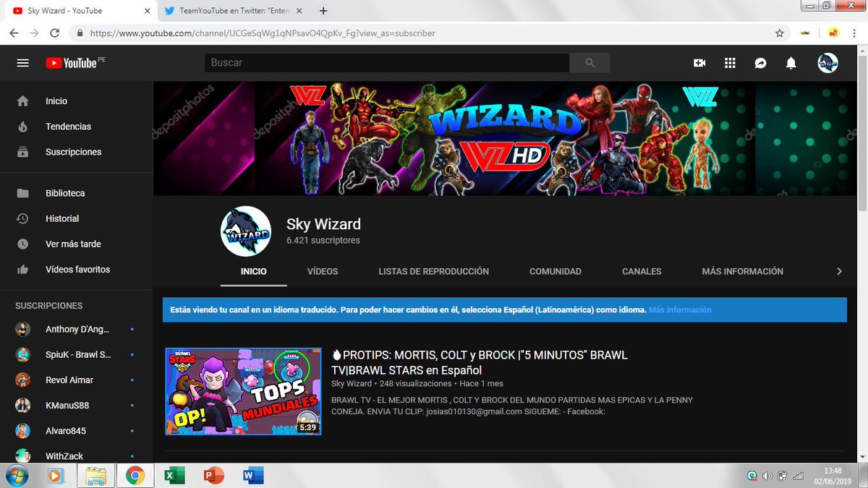868x488 pixels.
Task: Open the notifications bell
Action: click(x=791, y=63)
